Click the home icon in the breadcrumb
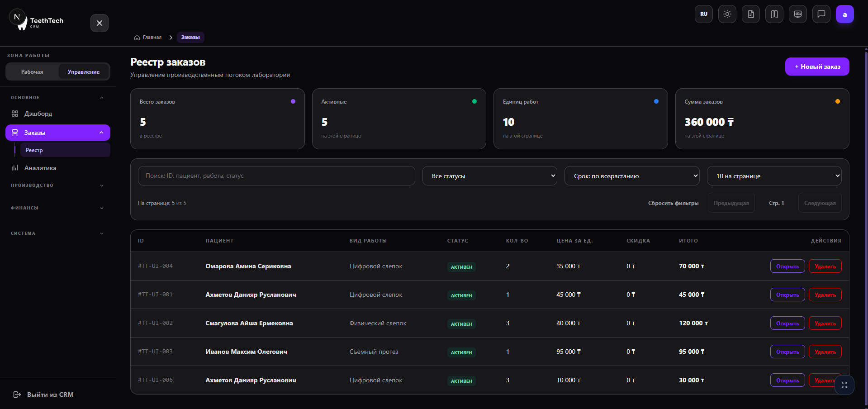This screenshot has height=409, width=868. (137, 38)
